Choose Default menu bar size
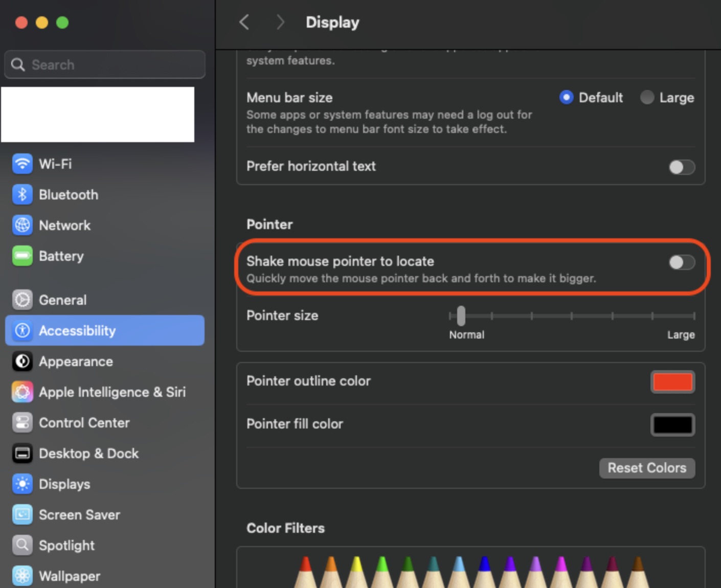This screenshot has height=588, width=721. click(566, 98)
